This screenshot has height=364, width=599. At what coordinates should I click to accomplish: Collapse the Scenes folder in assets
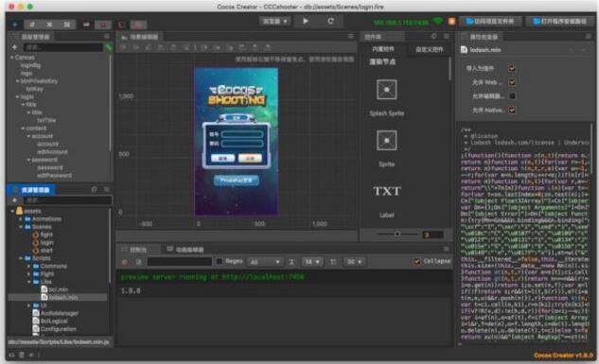coord(21,227)
